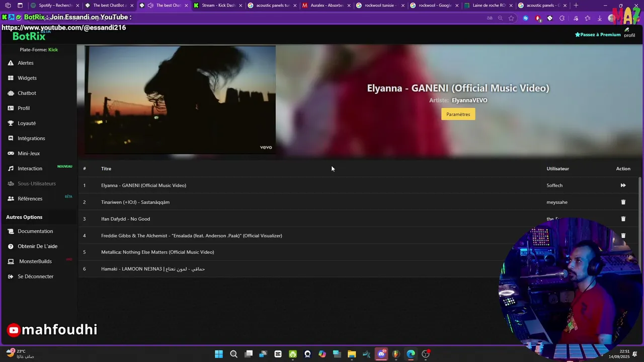Click user name 5offech in queue

click(554, 186)
